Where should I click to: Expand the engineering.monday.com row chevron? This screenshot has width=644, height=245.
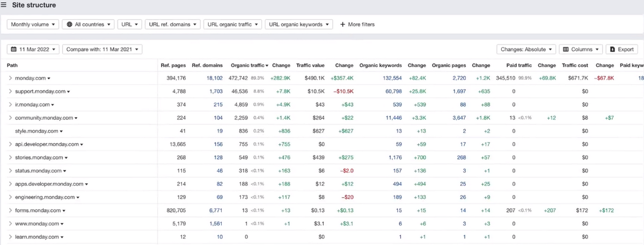(10, 197)
